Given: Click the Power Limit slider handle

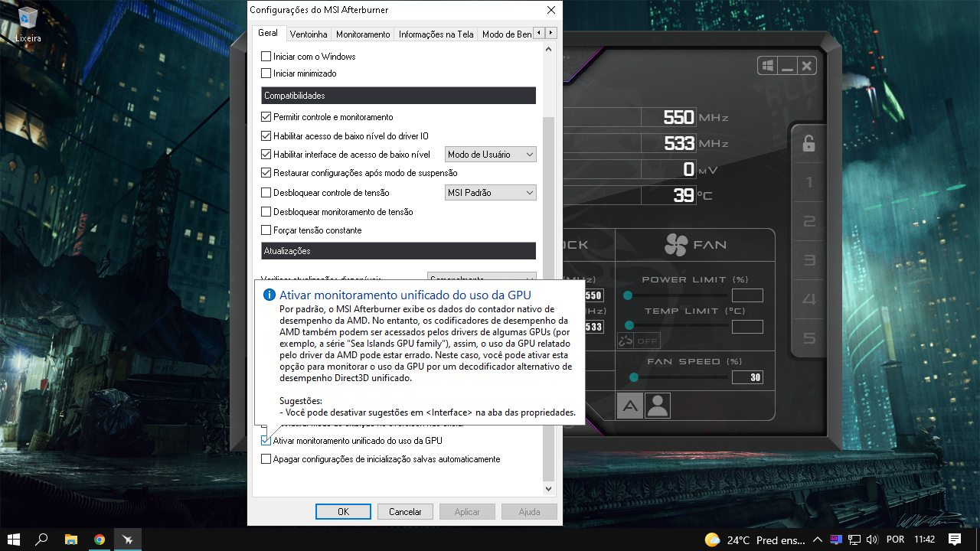Looking at the screenshot, I should [628, 295].
